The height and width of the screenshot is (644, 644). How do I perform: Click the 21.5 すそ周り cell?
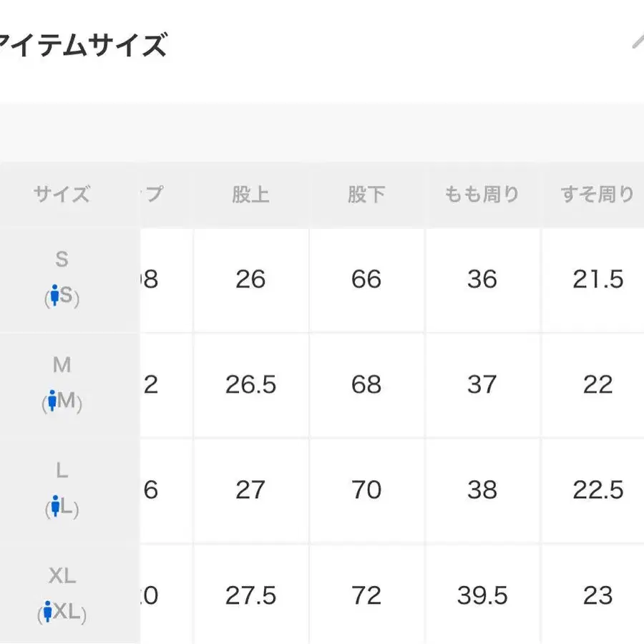(x=597, y=279)
